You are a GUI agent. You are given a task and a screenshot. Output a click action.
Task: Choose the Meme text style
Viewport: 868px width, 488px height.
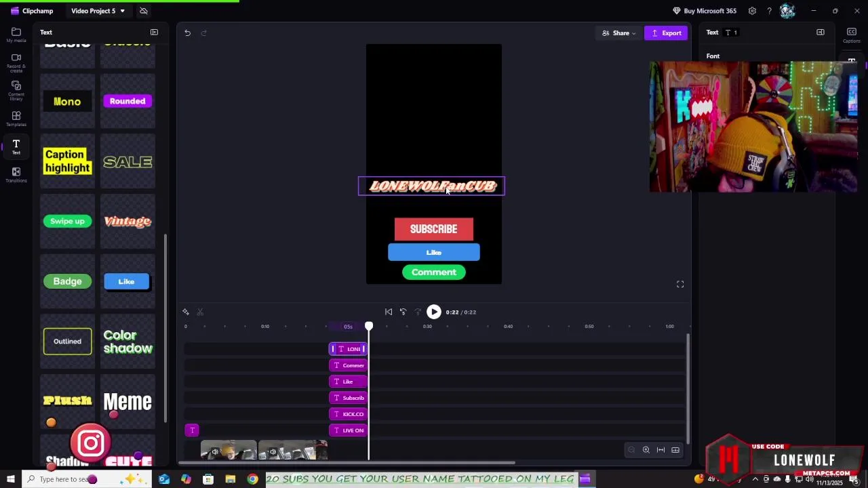(x=127, y=401)
